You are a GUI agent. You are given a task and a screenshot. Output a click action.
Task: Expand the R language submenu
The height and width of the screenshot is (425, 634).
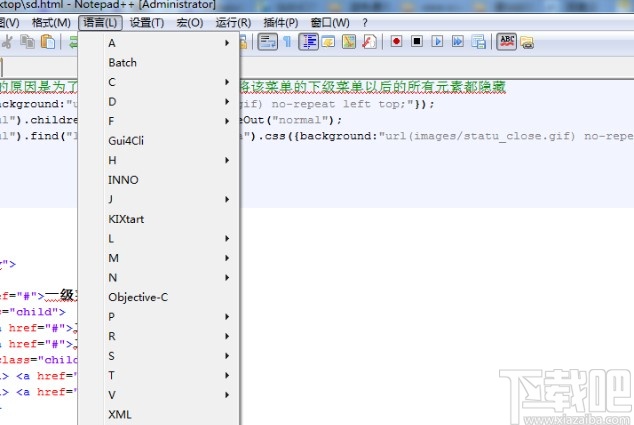[x=159, y=336]
